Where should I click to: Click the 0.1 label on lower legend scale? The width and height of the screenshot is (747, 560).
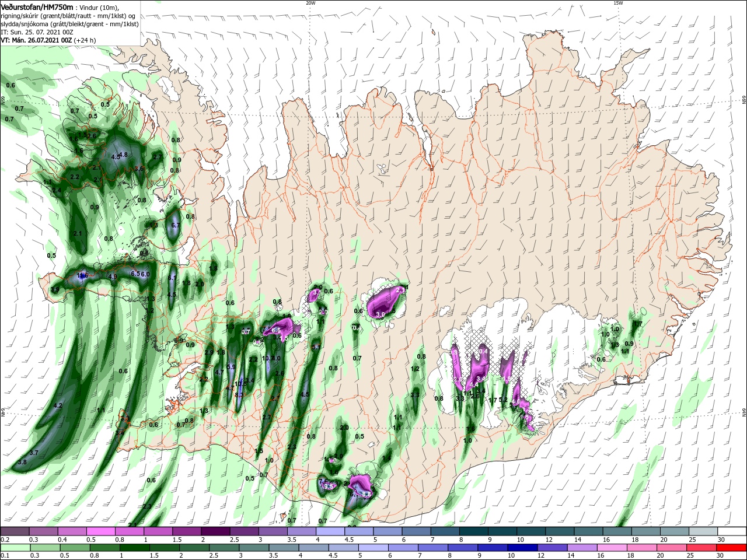[x=5, y=555]
